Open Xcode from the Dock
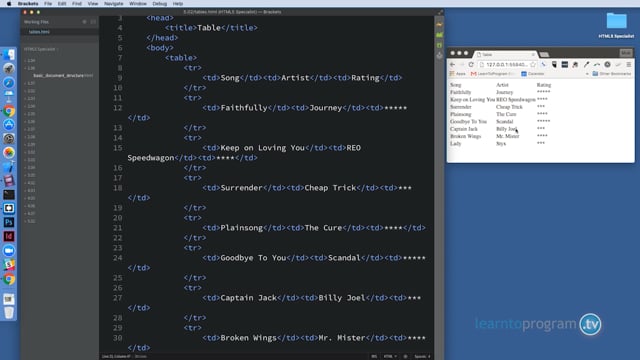640x360 pixels. click(9, 167)
